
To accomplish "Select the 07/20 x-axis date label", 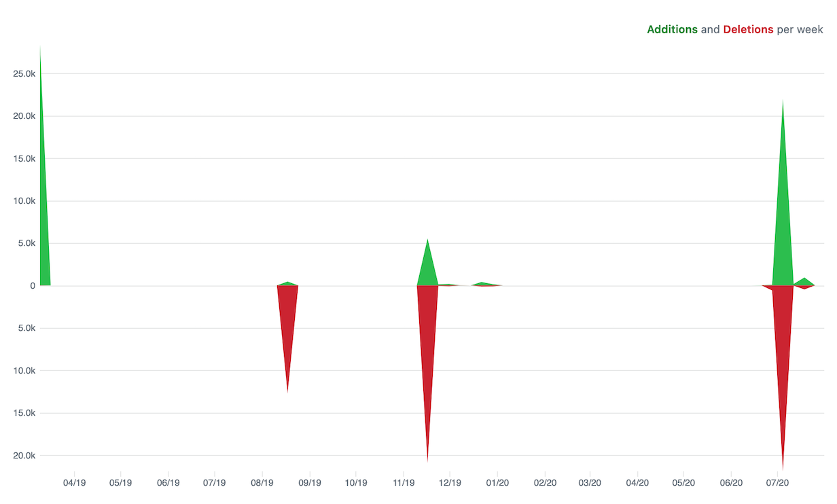I will (x=777, y=483).
